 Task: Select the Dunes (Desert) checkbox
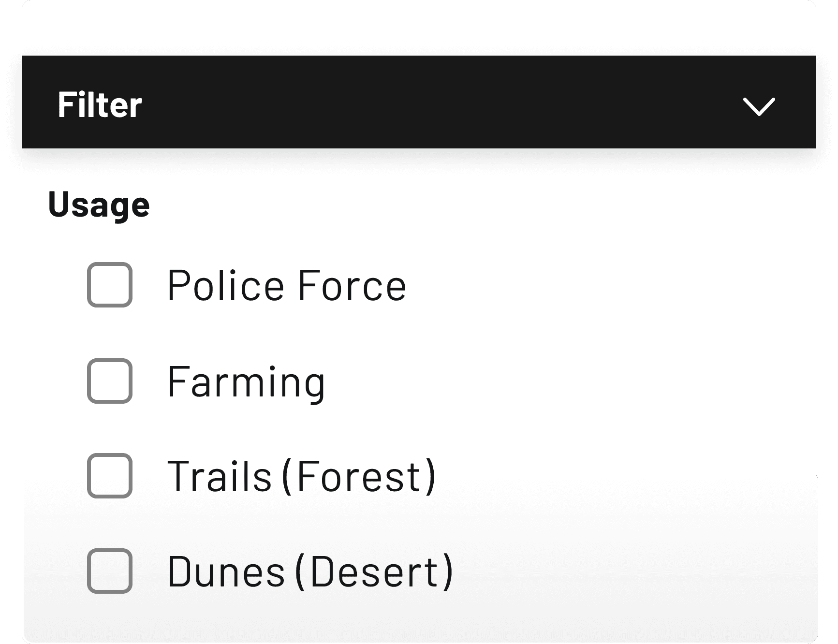(x=110, y=571)
